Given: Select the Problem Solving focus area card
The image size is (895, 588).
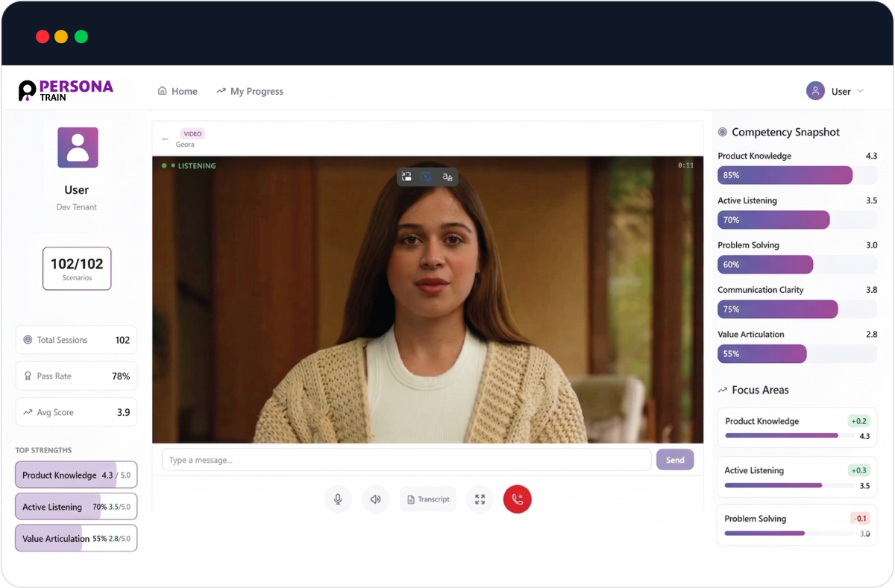Looking at the screenshot, I should [797, 525].
